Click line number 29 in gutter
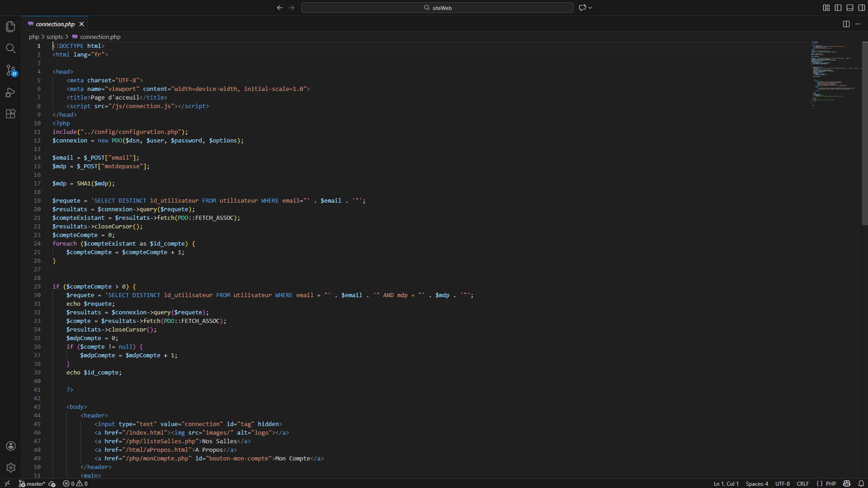 point(37,286)
